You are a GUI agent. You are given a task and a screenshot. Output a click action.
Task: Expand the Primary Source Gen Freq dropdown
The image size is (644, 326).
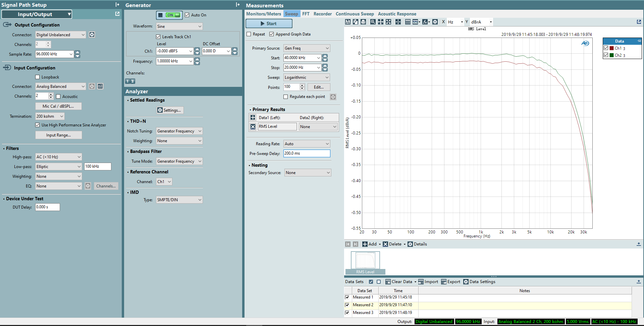pyautogui.click(x=307, y=48)
